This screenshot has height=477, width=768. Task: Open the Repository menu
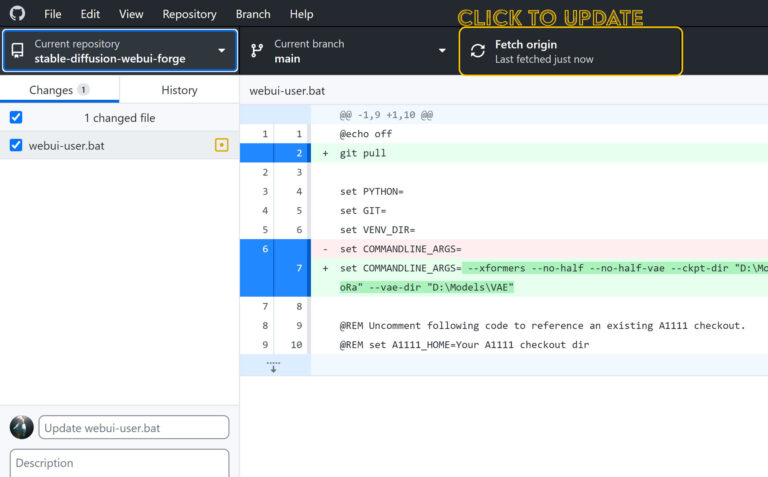[189, 14]
